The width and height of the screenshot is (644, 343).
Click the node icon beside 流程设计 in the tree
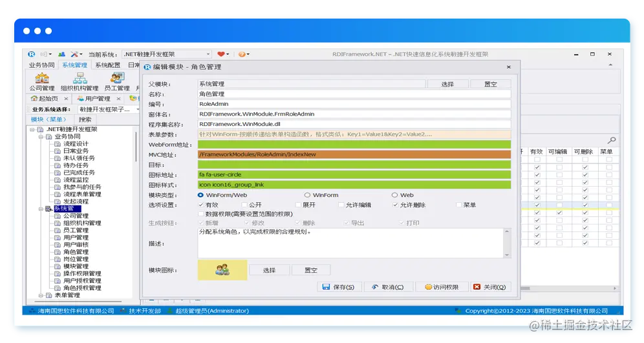click(x=58, y=144)
